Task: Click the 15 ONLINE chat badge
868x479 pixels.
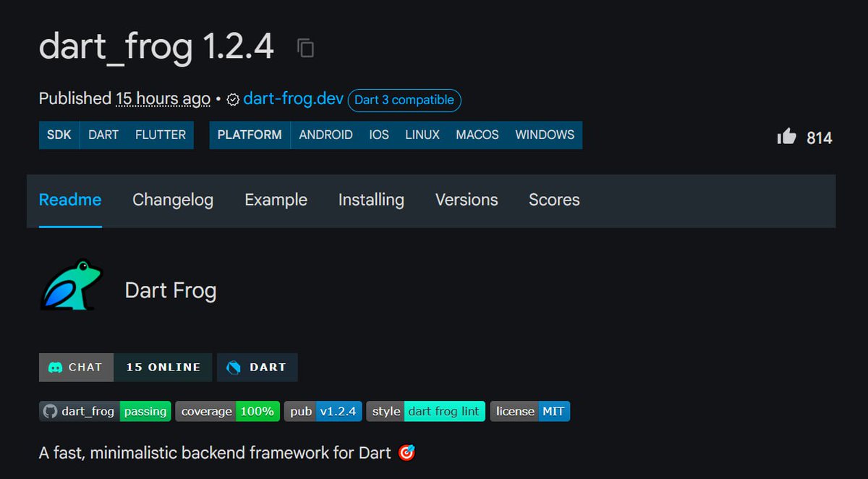Action: pyautogui.click(x=163, y=367)
